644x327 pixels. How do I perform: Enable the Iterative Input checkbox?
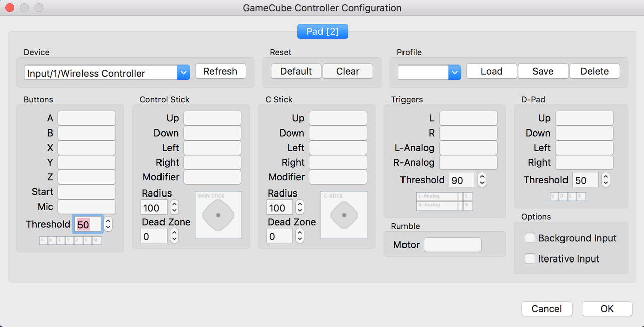[530, 258]
